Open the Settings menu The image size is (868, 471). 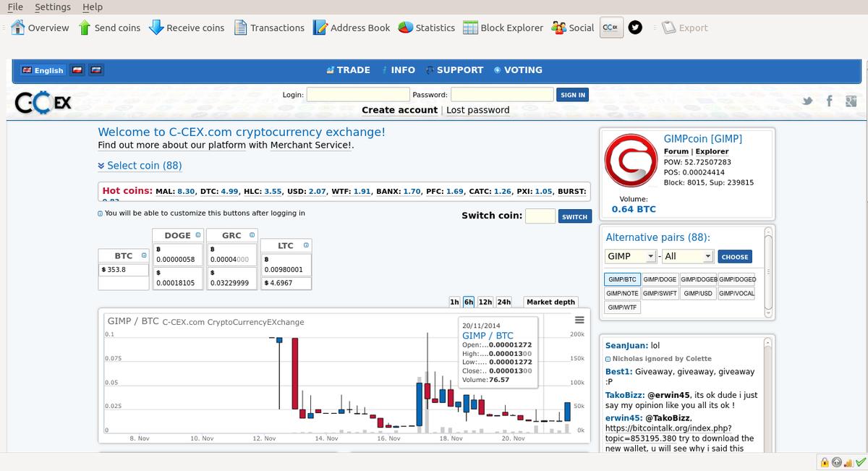click(x=53, y=7)
